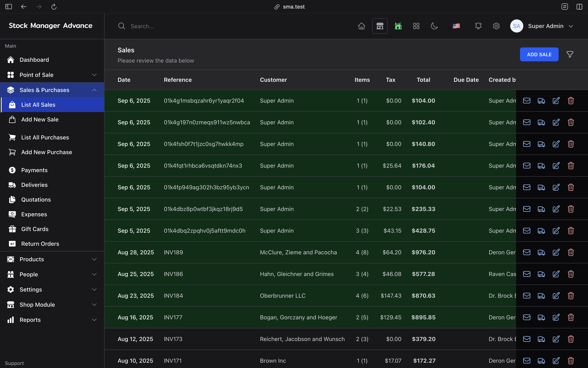Open Quotations page
588x368 pixels.
[52, 200]
